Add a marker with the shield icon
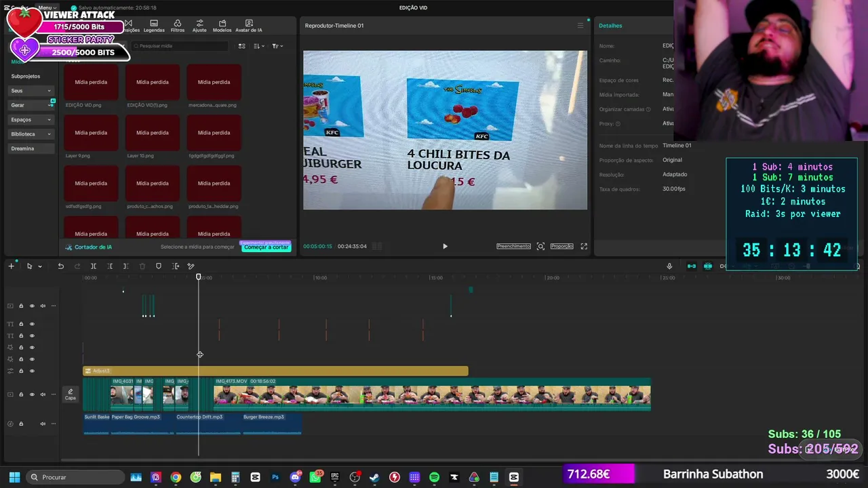 159,266
